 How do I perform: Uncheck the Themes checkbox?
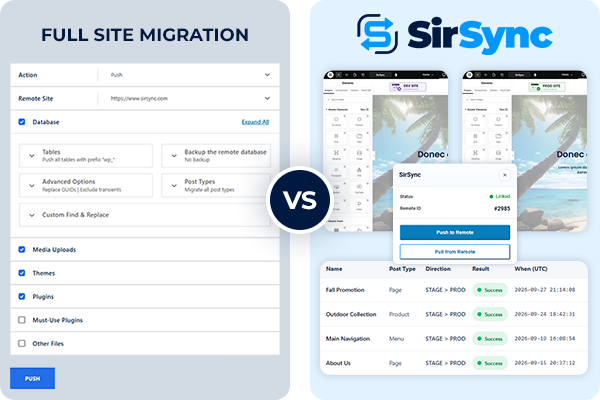point(22,273)
